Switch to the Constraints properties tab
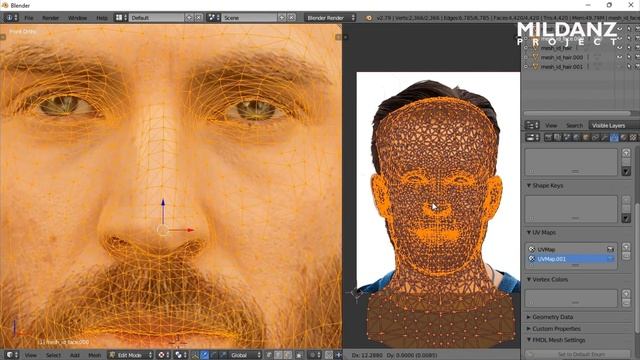The image size is (640, 360). point(595,138)
